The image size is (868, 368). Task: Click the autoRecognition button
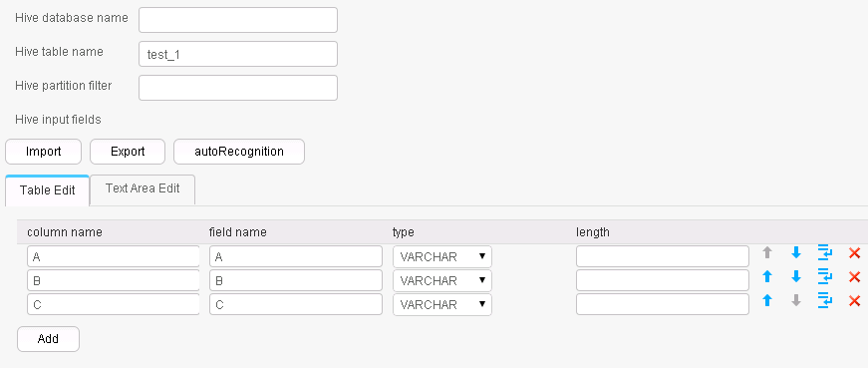[x=239, y=152]
